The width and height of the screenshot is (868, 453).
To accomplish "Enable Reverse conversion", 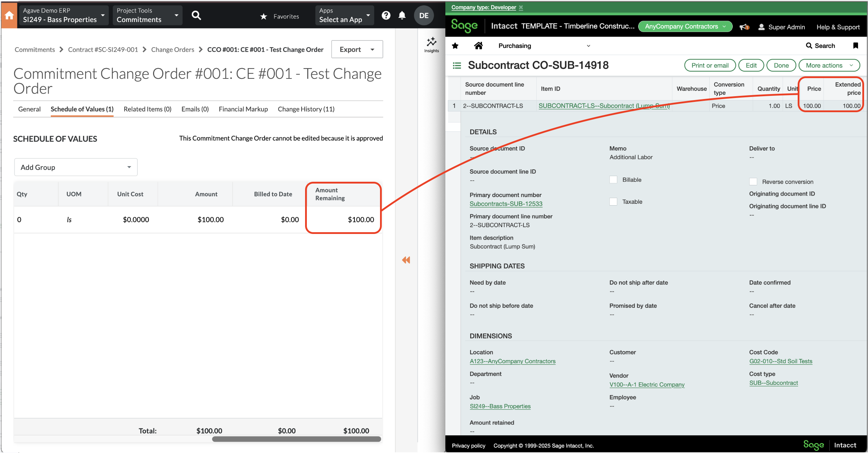I will click(x=753, y=181).
